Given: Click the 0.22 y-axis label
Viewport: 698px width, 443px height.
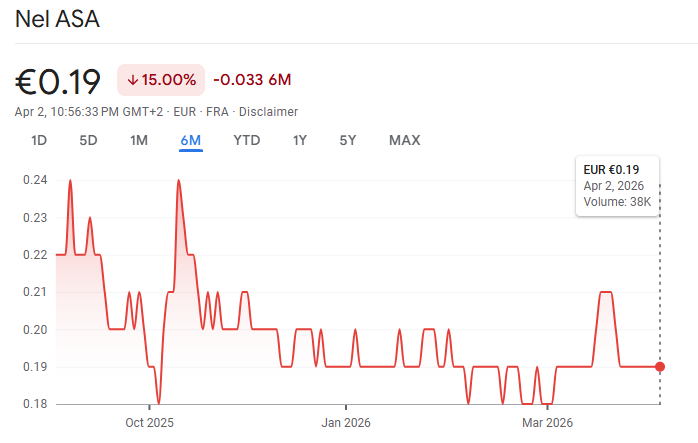Looking at the screenshot, I should tap(35, 255).
